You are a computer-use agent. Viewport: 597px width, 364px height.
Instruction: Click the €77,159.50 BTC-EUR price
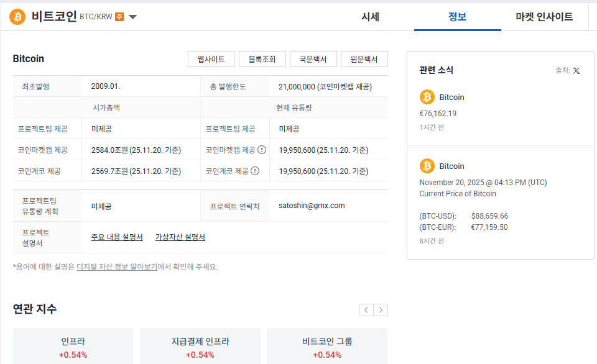pos(489,227)
